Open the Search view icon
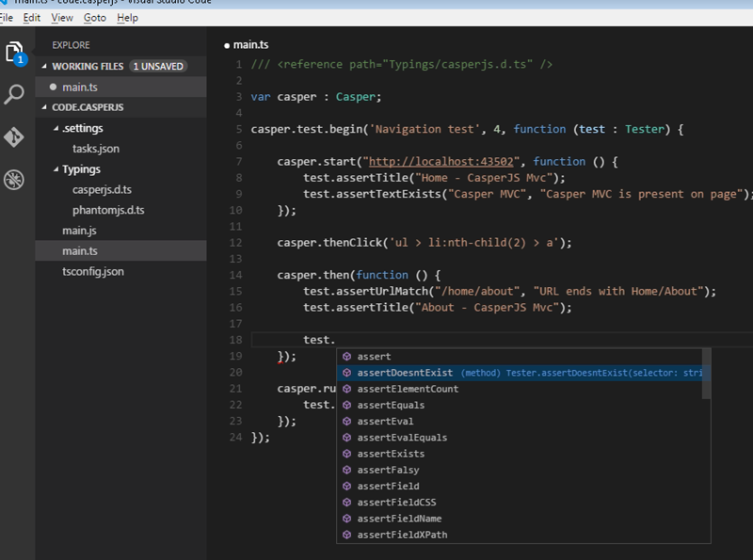753x560 pixels. pos(14,94)
